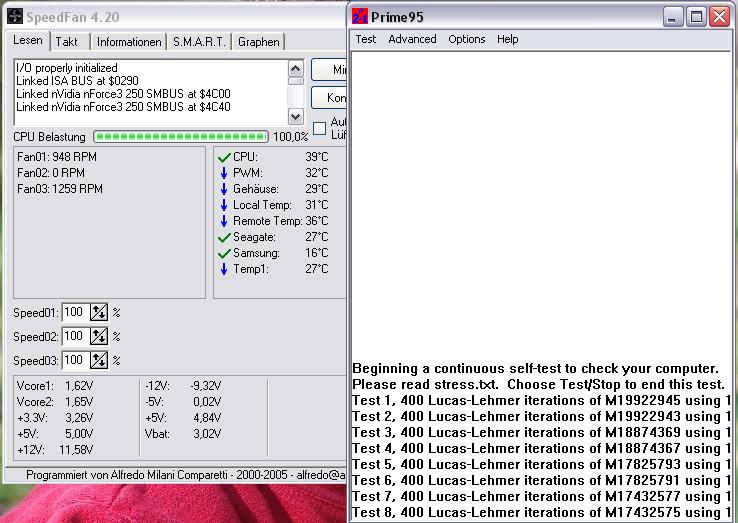Click the scrollbar thumb in the log box
The width and height of the screenshot is (738, 523).
(296, 81)
